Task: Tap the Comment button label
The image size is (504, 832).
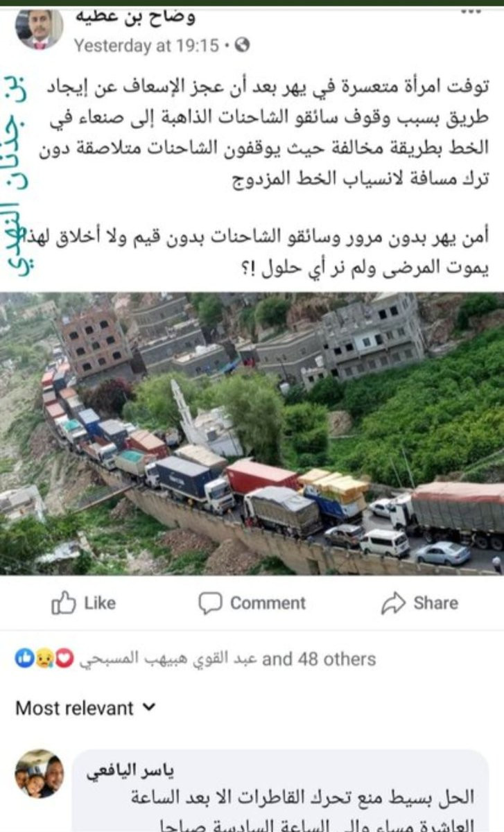Action: click(268, 603)
